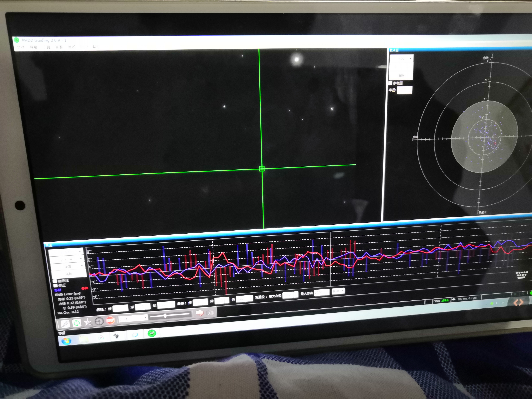Click the 'SNR 139.6' status bar field

pyautogui.click(x=441, y=301)
